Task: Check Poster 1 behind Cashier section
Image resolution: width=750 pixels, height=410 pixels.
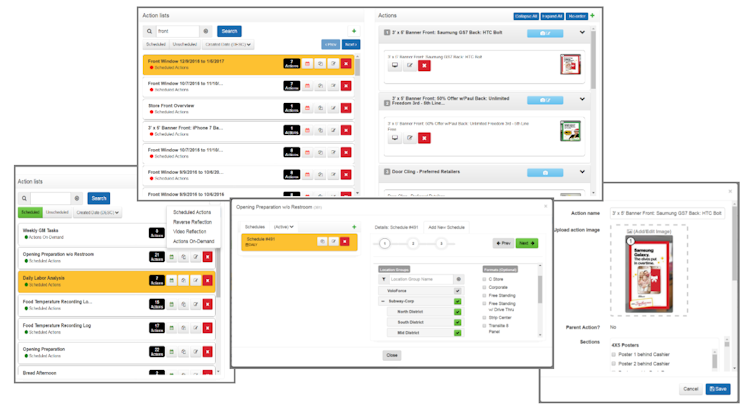Action: [x=614, y=355]
